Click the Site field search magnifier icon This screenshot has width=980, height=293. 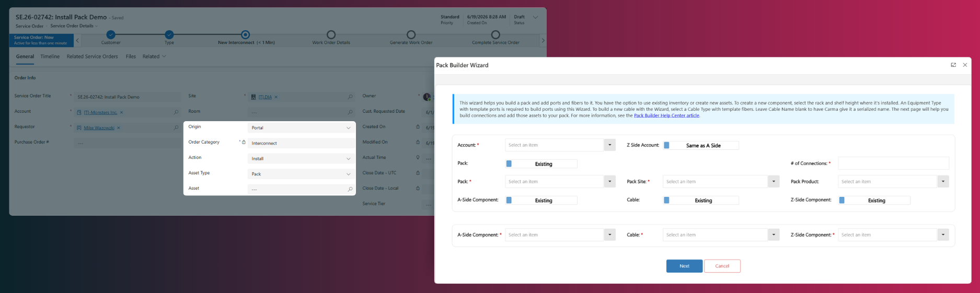pyautogui.click(x=350, y=97)
